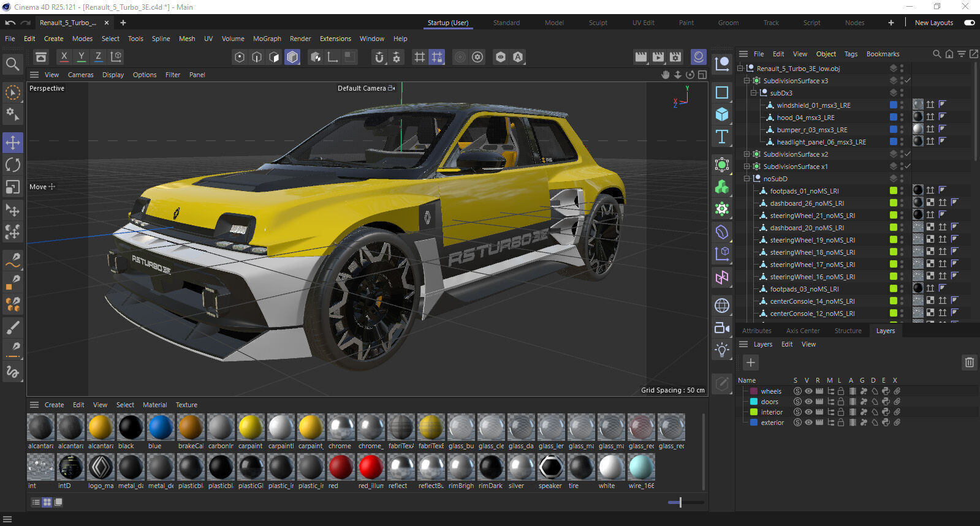The width and height of the screenshot is (980, 526).
Task: Maximize the viewport with toggle view icon
Action: pyautogui.click(x=702, y=75)
